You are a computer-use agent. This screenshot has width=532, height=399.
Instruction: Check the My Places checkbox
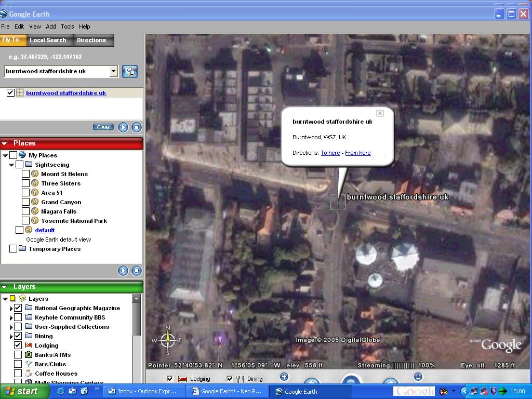(x=13, y=155)
